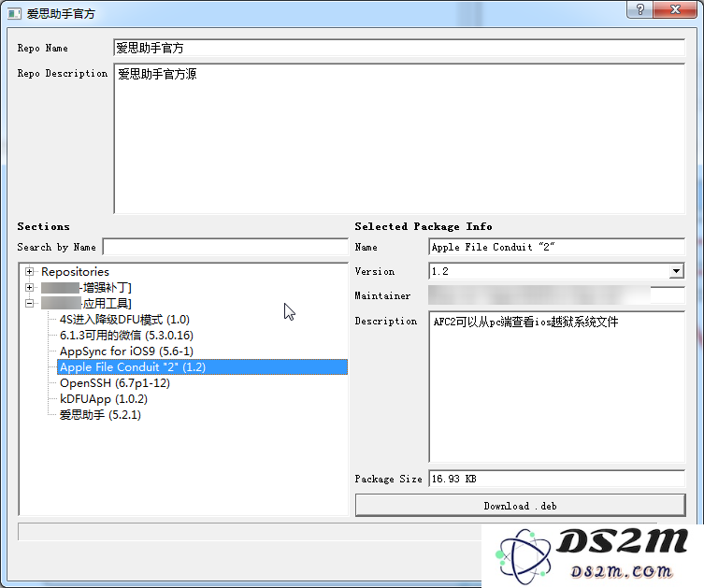Image resolution: width=704 pixels, height=588 pixels.
Task: Click the Package Size label
Action: (388, 479)
